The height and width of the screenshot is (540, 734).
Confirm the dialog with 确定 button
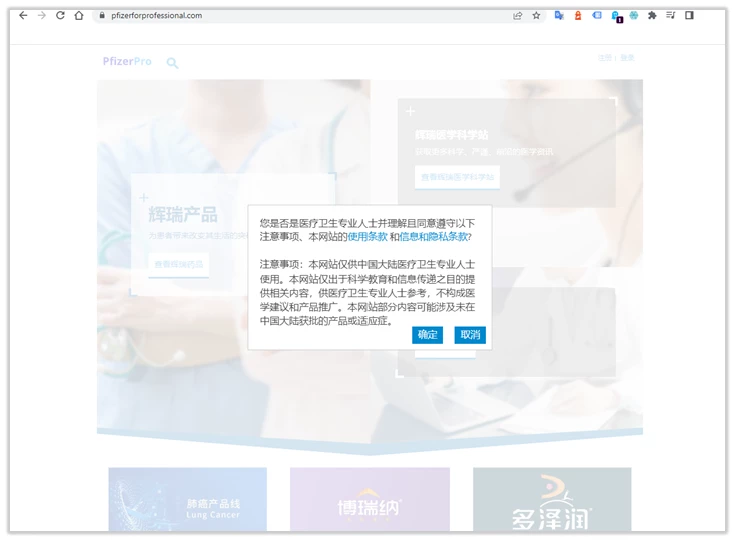click(427, 335)
